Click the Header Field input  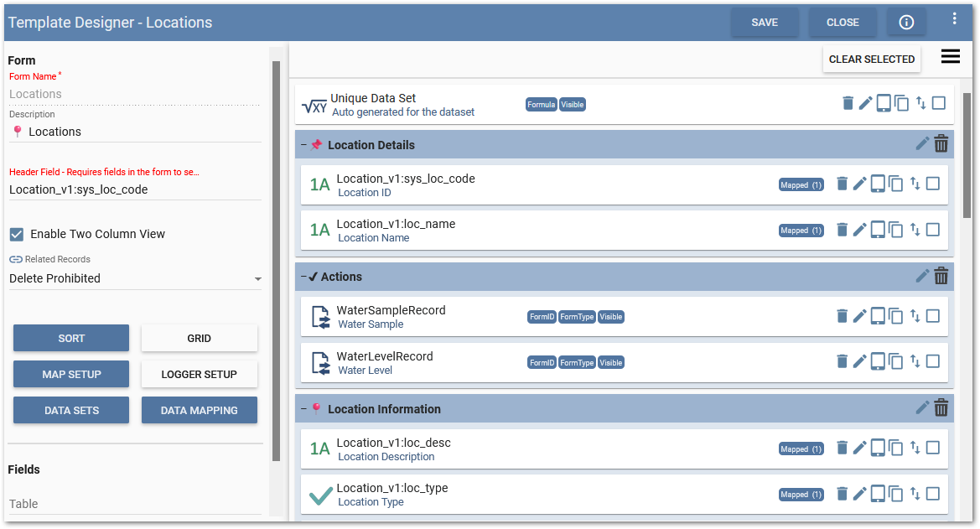coord(134,189)
